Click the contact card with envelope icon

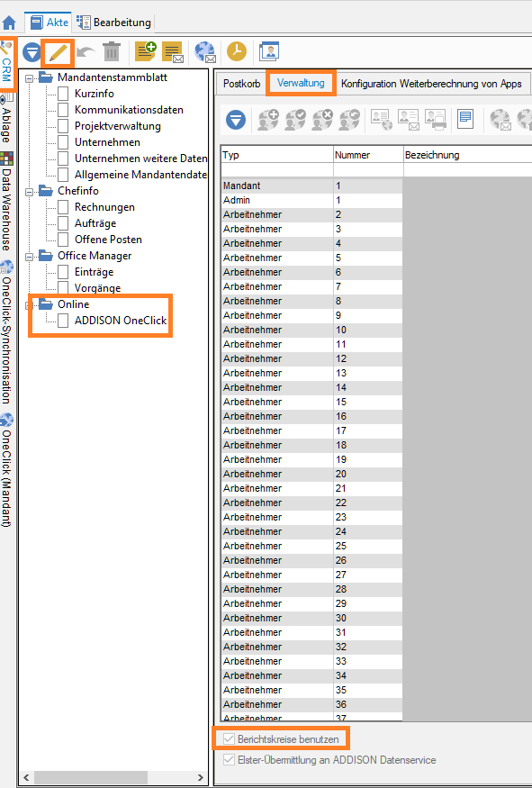point(409,120)
